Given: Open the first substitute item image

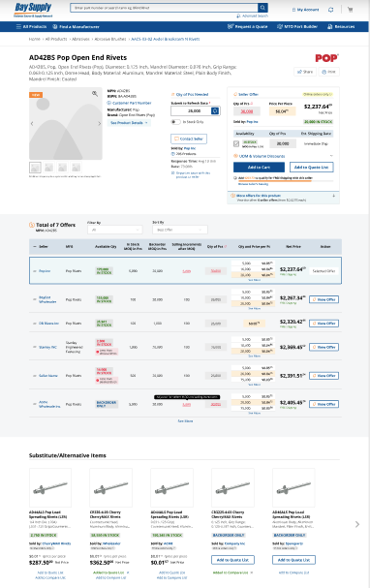Looking at the screenshot, I should [x=50, y=487].
